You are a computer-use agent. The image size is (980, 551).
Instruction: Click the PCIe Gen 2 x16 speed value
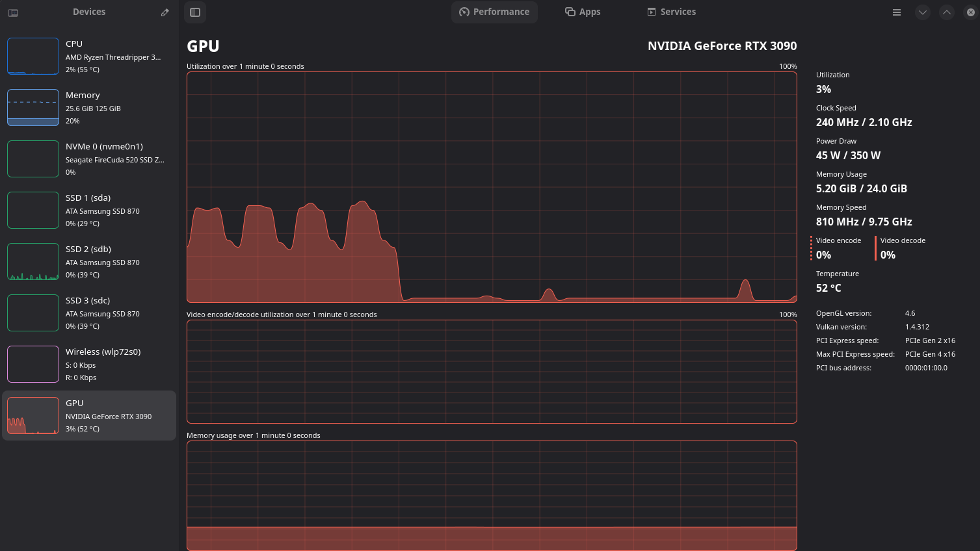coord(930,340)
